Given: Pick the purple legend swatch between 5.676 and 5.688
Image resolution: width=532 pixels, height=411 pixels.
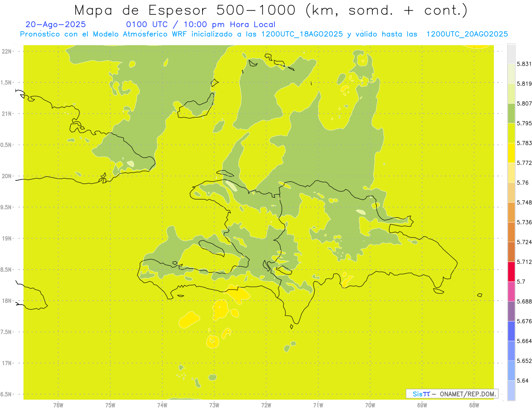Looking at the screenshot, I should [x=511, y=311].
